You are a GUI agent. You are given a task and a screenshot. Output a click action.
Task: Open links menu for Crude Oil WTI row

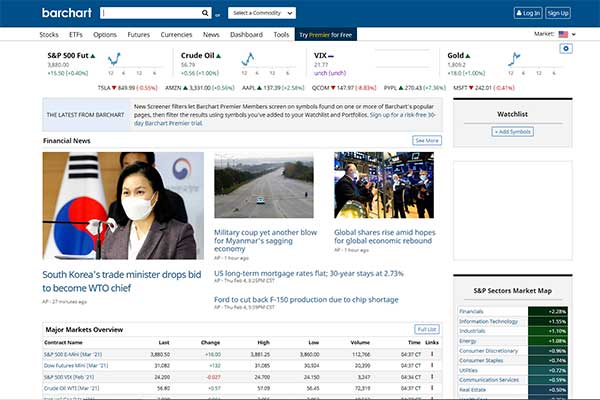432,388
